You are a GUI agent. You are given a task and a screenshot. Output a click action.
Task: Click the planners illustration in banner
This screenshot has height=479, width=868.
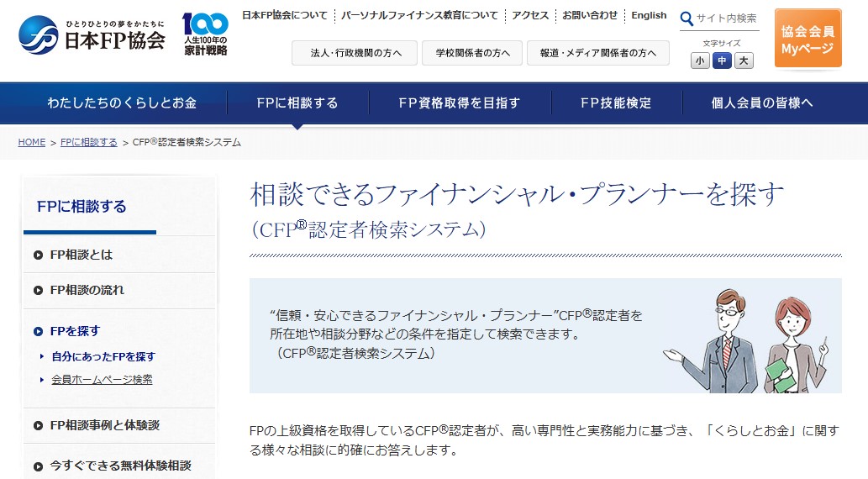coord(746,340)
